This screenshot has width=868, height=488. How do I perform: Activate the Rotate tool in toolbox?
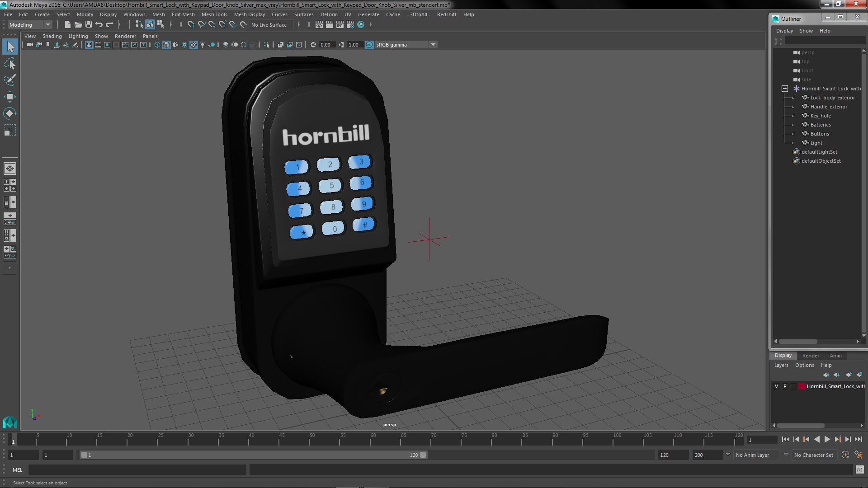[10, 113]
